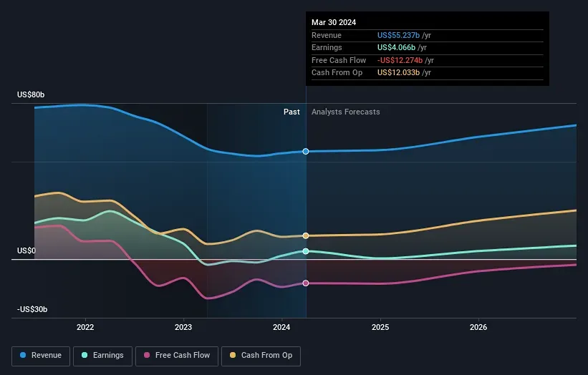Click the teal Earnings legend dot
The height and width of the screenshot is (375, 588).
(x=85, y=355)
